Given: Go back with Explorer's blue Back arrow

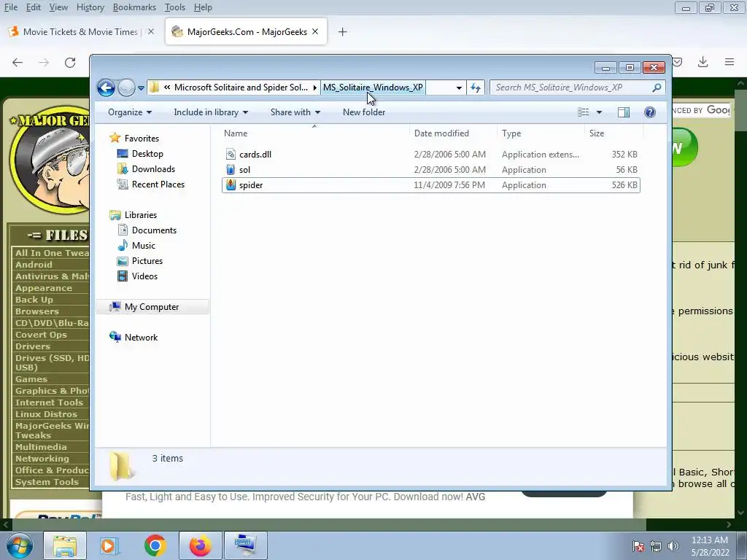Looking at the screenshot, I should tap(106, 87).
